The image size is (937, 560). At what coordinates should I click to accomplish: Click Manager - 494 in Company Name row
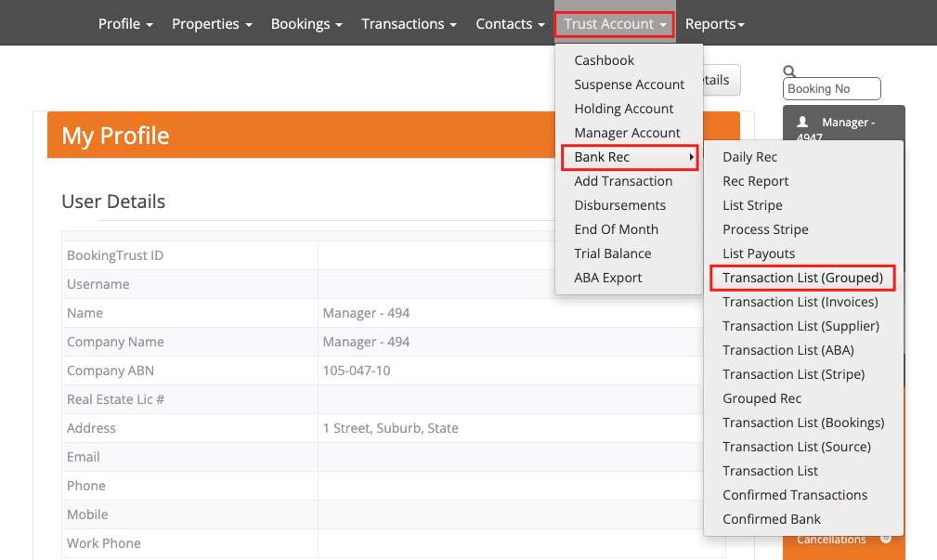366,342
